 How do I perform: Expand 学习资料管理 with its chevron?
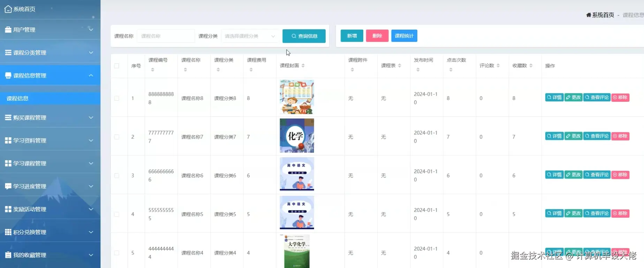tap(91, 140)
